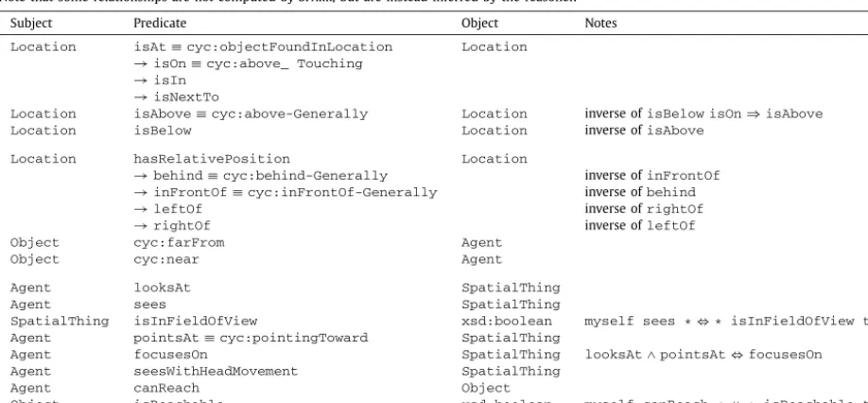Click the Subject column header
The height and width of the screenshot is (403, 868).
(x=31, y=24)
